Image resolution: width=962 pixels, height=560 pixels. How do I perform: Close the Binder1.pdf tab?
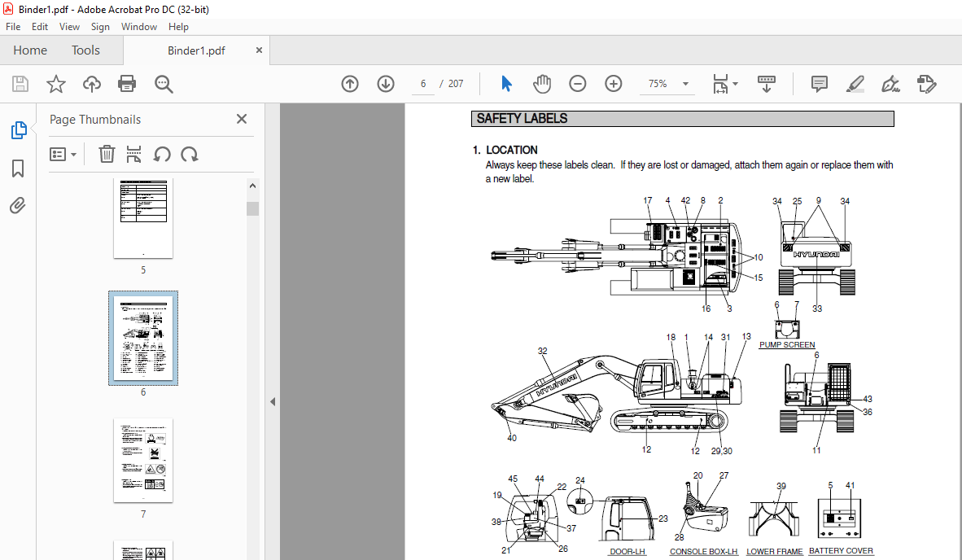(x=259, y=50)
